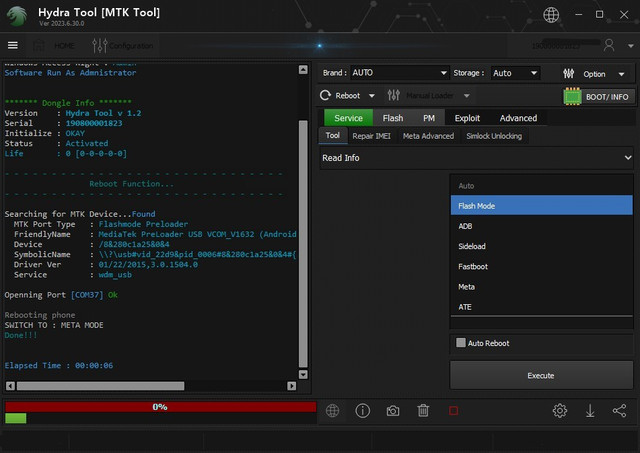640x453 pixels.
Task: Click the Reboot circular arrow icon
Action: [x=325, y=95]
